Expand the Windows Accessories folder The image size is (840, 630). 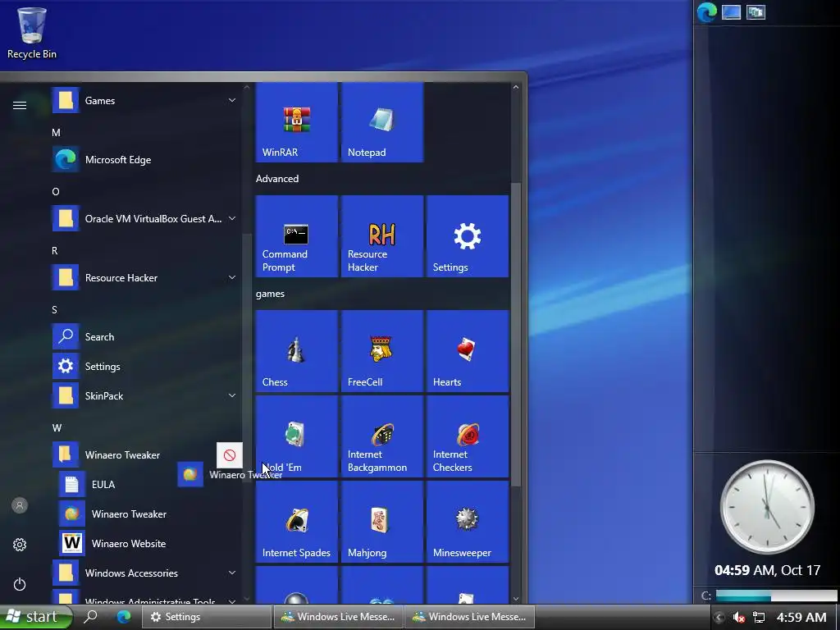pos(144,573)
